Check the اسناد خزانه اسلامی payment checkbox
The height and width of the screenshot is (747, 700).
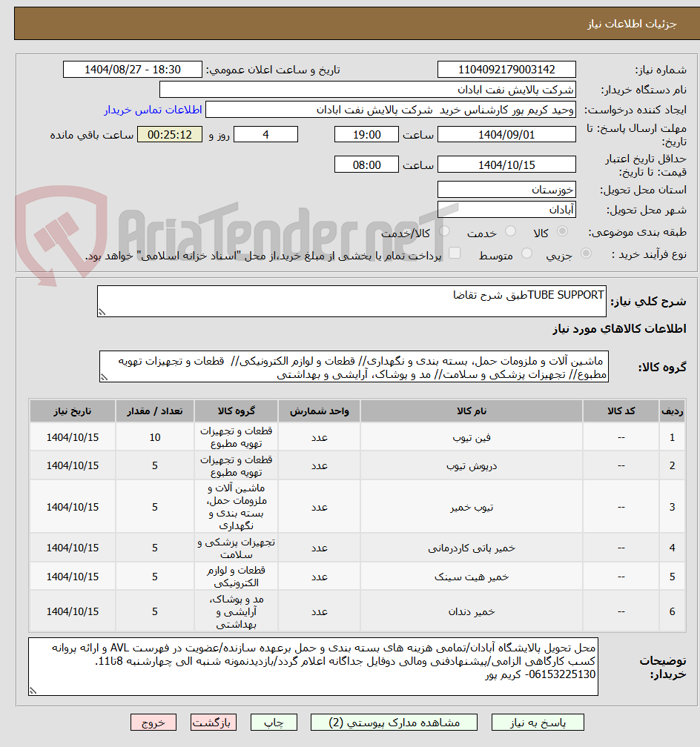tap(453, 253)
